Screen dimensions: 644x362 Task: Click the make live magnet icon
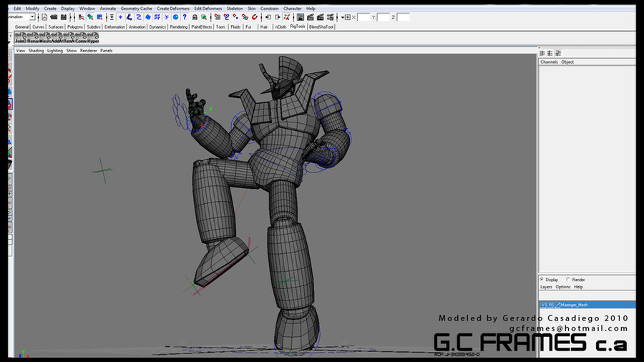tap(255, 17)
